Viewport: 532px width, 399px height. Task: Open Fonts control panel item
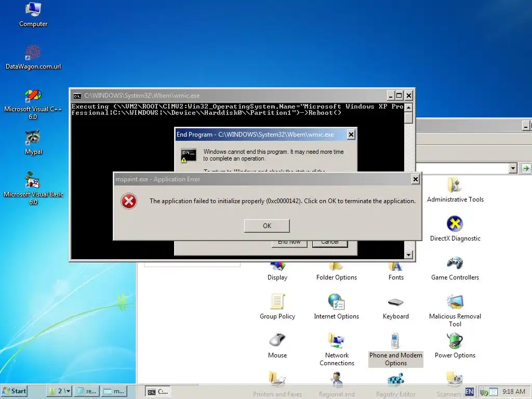pos(395,271)
